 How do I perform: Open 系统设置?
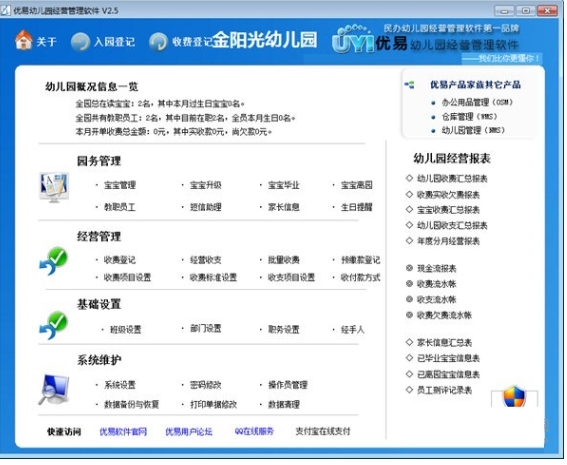coord(120,385)
